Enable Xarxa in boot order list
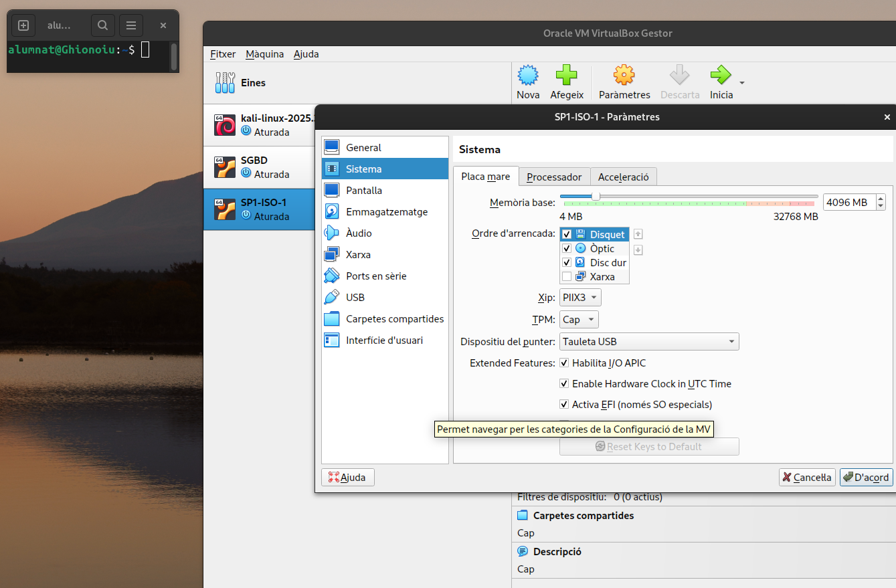 (x=567, y=277)
